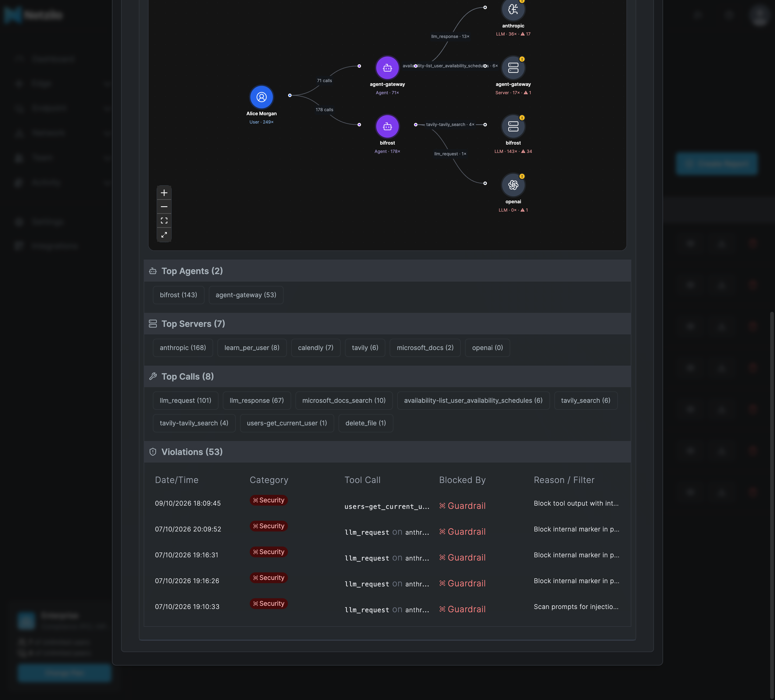The width and height of the screenshot is (775, 700).
Task: Select the calendly (7) server chip
Action: (316, 348)
